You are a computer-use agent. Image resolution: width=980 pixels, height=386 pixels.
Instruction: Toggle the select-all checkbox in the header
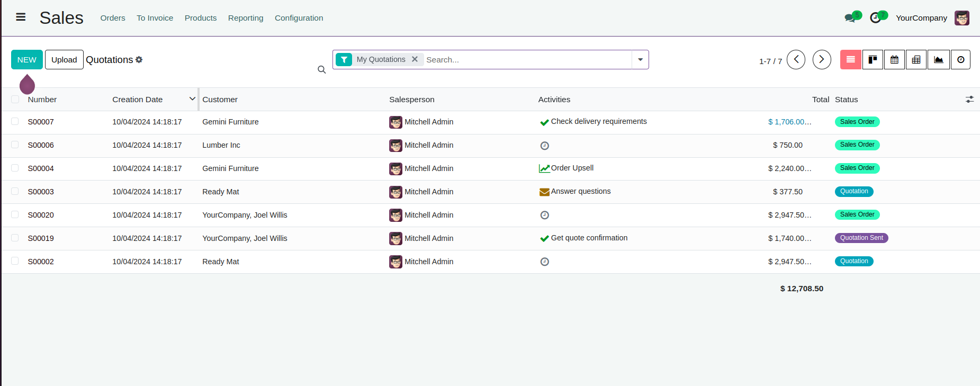pos(15,99)
